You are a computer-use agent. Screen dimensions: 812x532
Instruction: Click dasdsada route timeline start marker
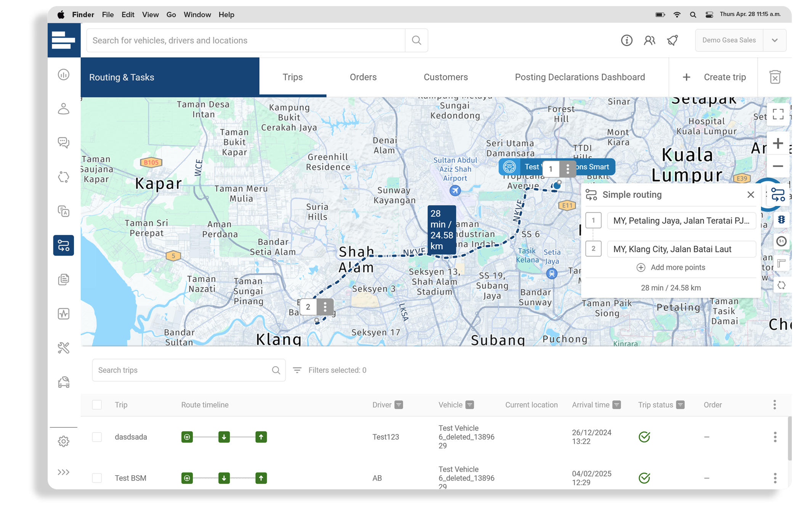187,437
